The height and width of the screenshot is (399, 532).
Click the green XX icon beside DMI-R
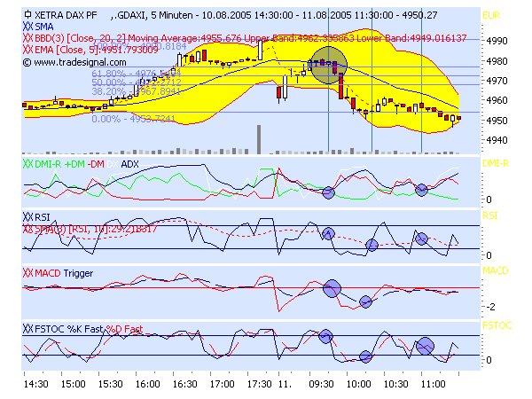[28, 164]
